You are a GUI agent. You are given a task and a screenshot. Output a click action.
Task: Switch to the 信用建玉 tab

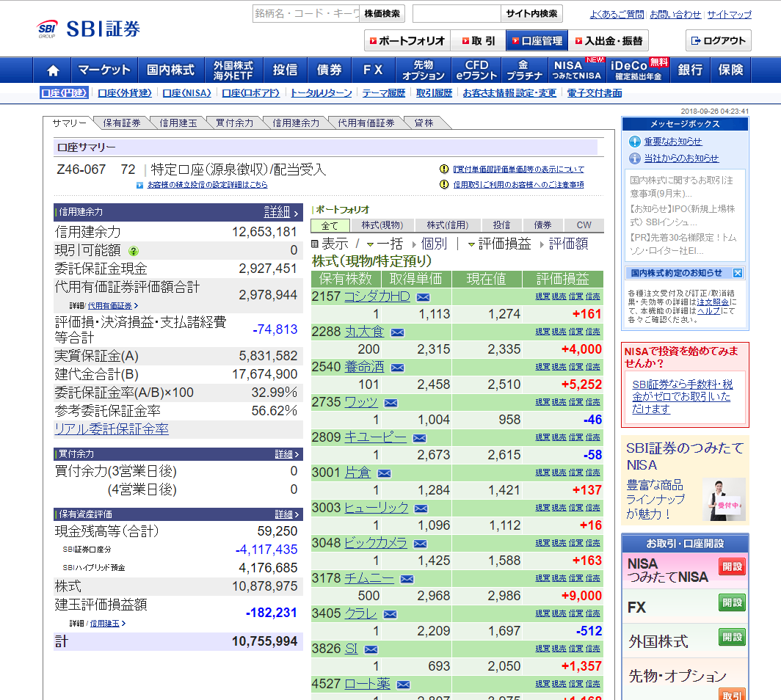[178, 123]
